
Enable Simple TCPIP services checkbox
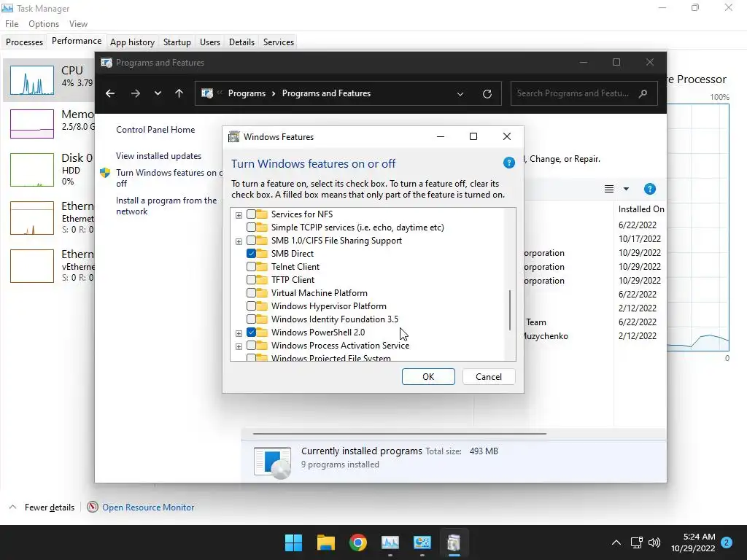[251, 227]
